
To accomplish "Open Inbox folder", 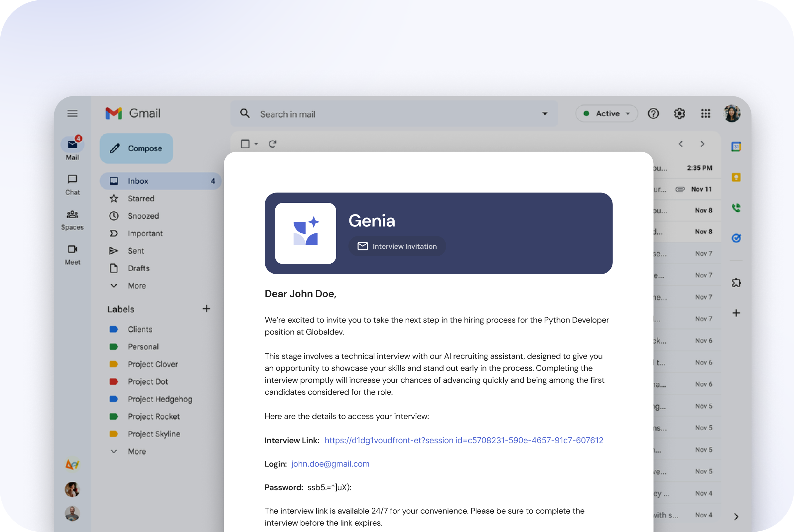I will pyautogui.click(x=161, y=181).
